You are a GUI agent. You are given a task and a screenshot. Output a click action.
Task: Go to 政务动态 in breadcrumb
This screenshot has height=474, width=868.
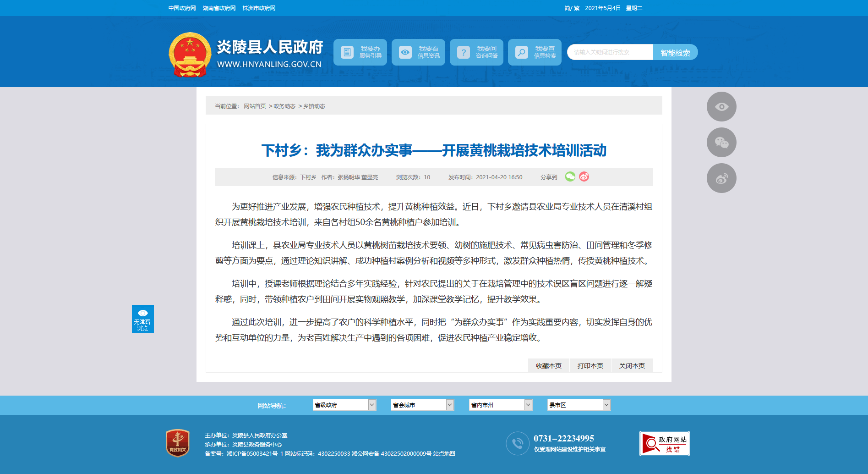click(x=284, y=106)
